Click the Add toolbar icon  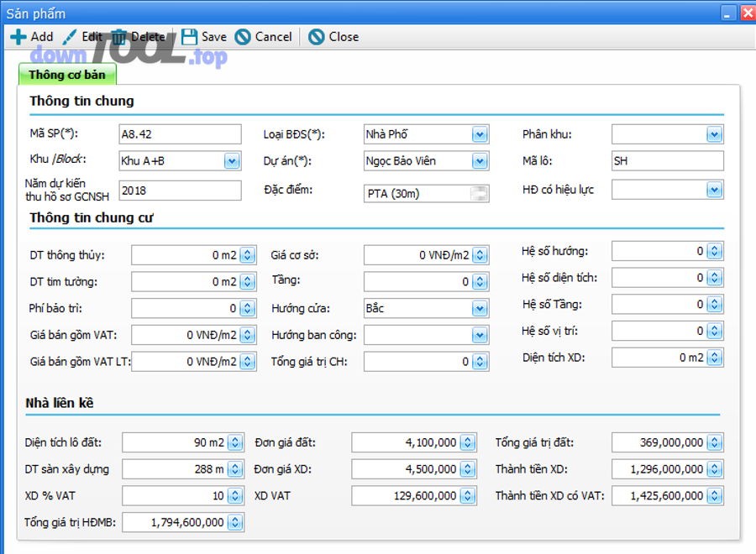tap(17, 37)
